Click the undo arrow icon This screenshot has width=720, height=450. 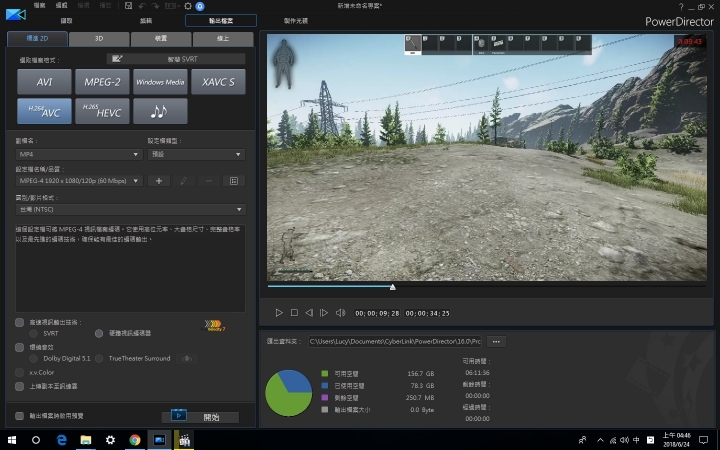coord(142,6)
